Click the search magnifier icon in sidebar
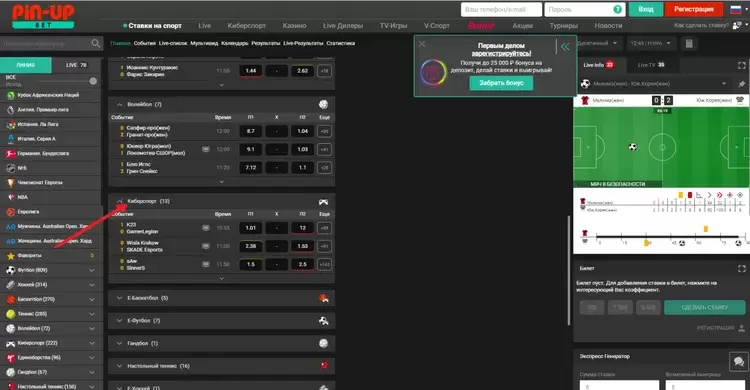 pyautogui.click(x=96, y=44)
